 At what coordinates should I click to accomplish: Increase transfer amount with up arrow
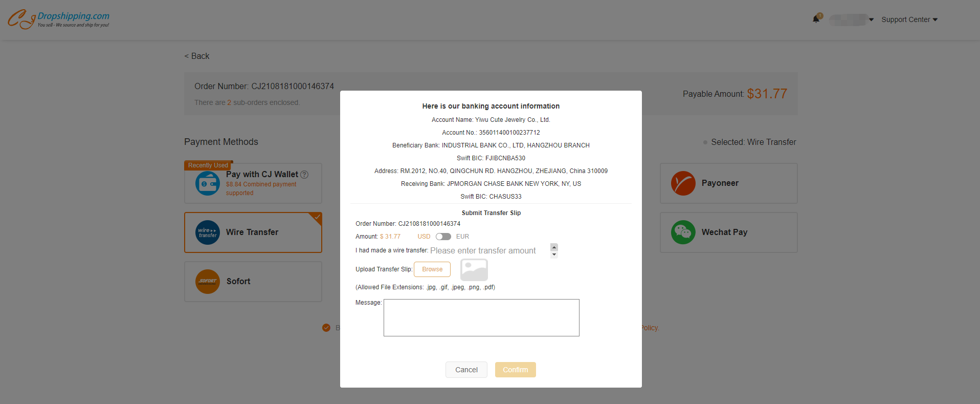pyautogui.click(x=554, y=247)
